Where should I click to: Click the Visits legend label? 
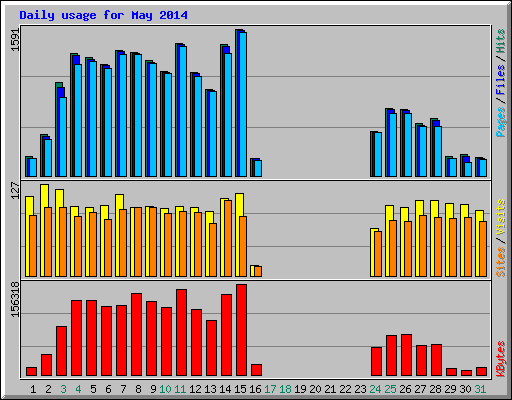click(x=501, y=217)
